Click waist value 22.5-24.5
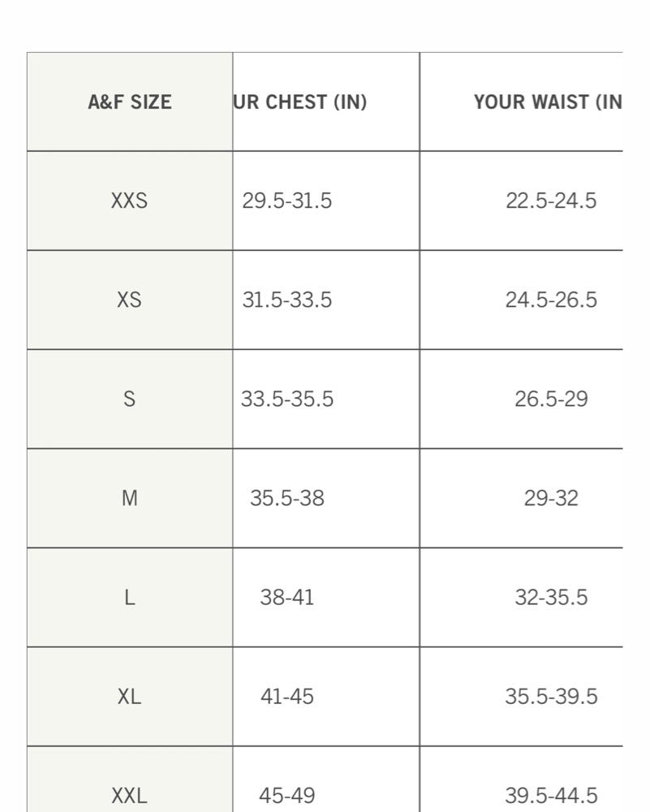 tap(551, 201)
